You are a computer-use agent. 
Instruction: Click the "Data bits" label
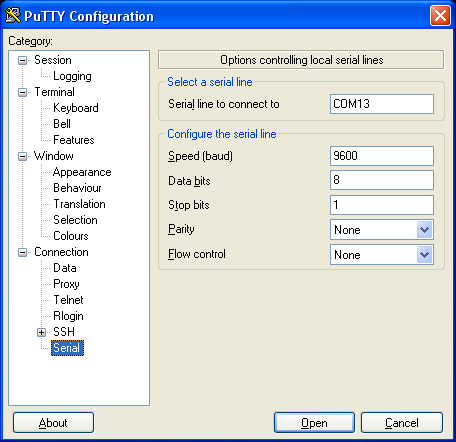click(x=189, y=181)
